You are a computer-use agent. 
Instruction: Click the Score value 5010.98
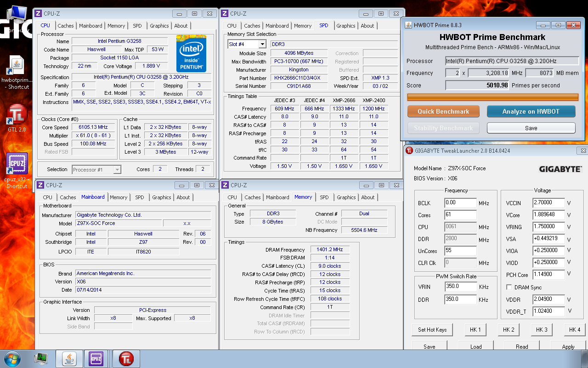[x=477, y=85]
